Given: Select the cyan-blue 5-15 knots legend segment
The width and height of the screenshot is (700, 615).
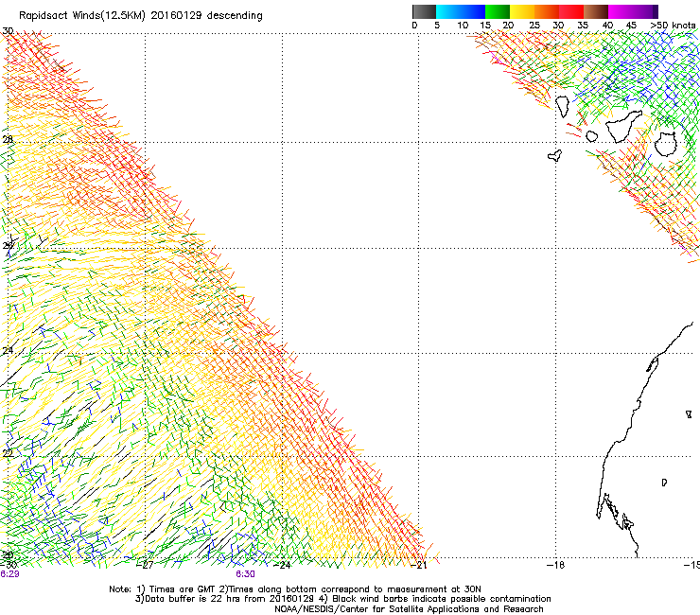Looking at the screenshot, I should pyautogui.click(x=461, y=11).
